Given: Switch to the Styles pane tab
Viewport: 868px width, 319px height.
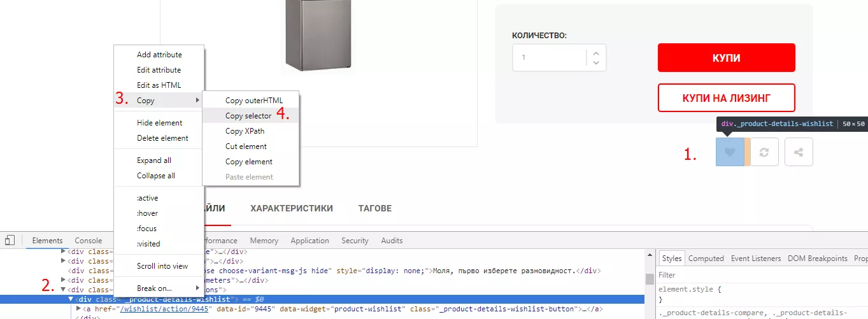Looking at the screenshot, I should tap(672, 259).
